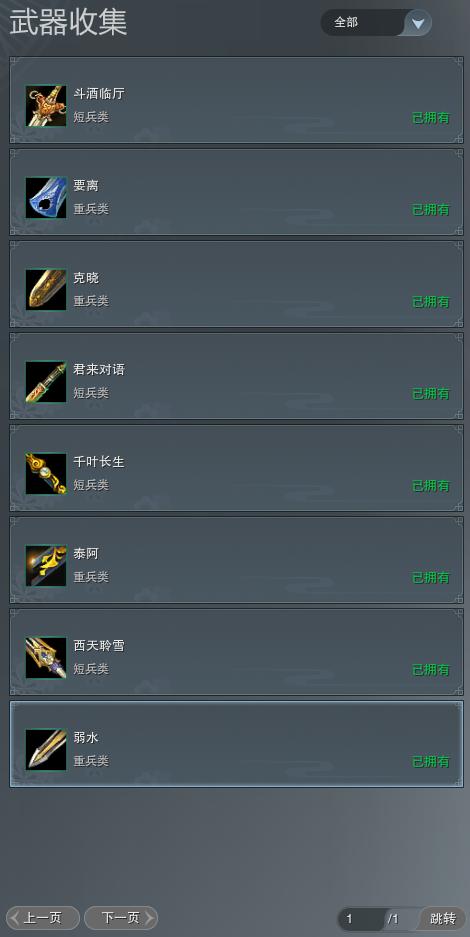Click the 斗酒临厅 weapon icon
The width and height of the screenshot is (470, 937).
46,106
